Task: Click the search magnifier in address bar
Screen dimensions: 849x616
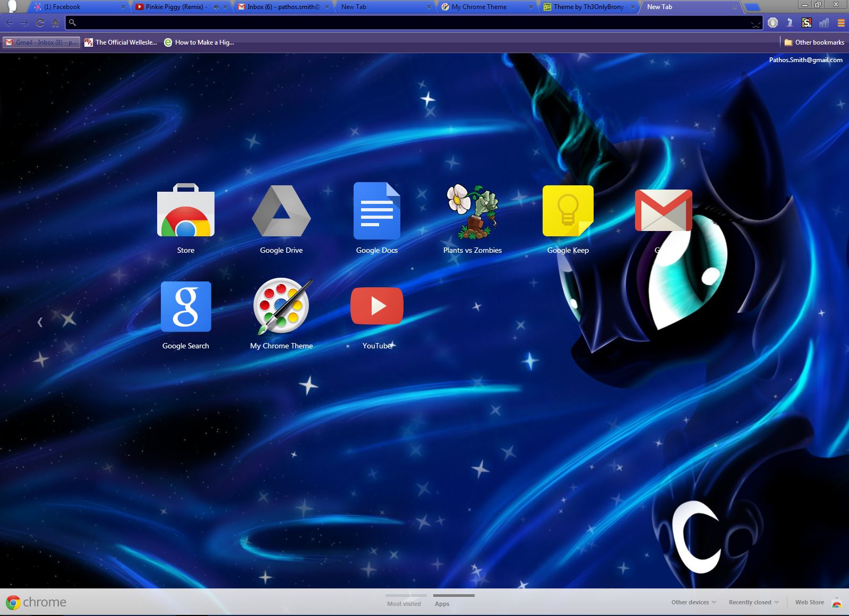Action: (x=73, y=23)
